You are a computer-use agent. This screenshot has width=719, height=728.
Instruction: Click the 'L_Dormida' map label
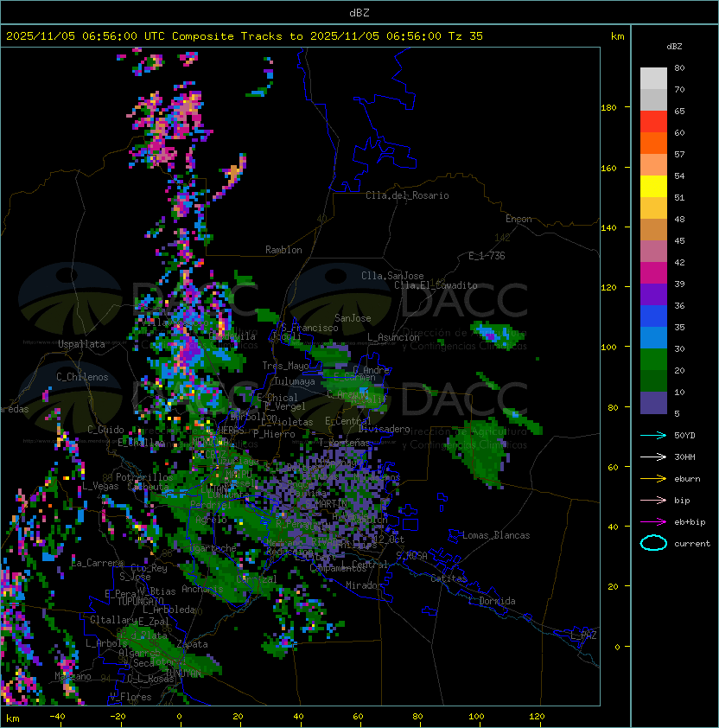492,601
